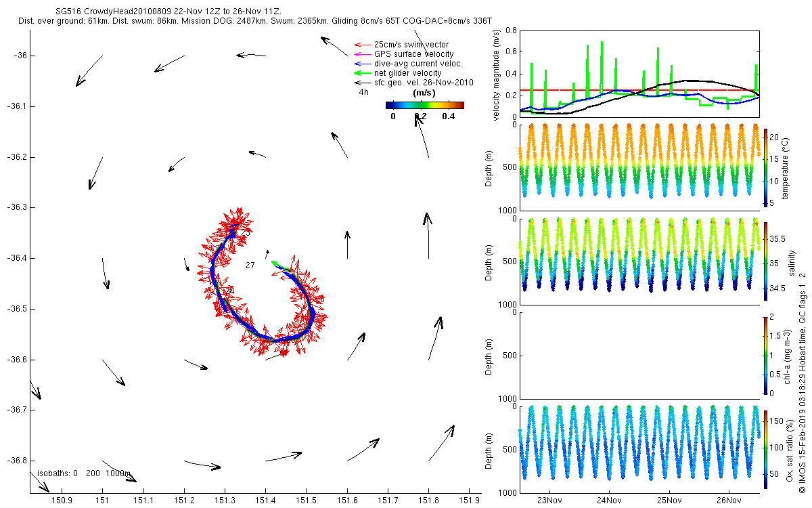Click the 35.5 tick on salinity colorbar
812x508 pixels.
coord(778,239)
